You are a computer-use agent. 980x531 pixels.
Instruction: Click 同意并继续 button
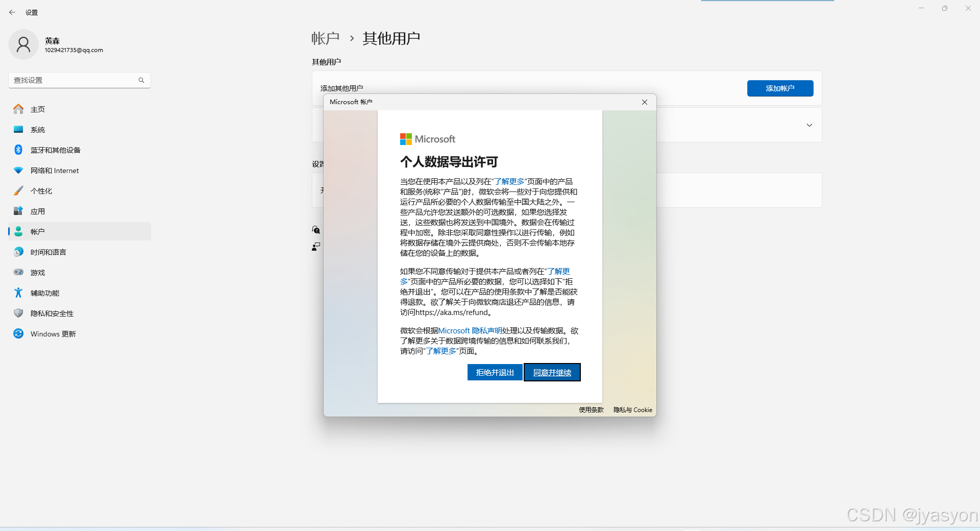(x=552, y=372)
